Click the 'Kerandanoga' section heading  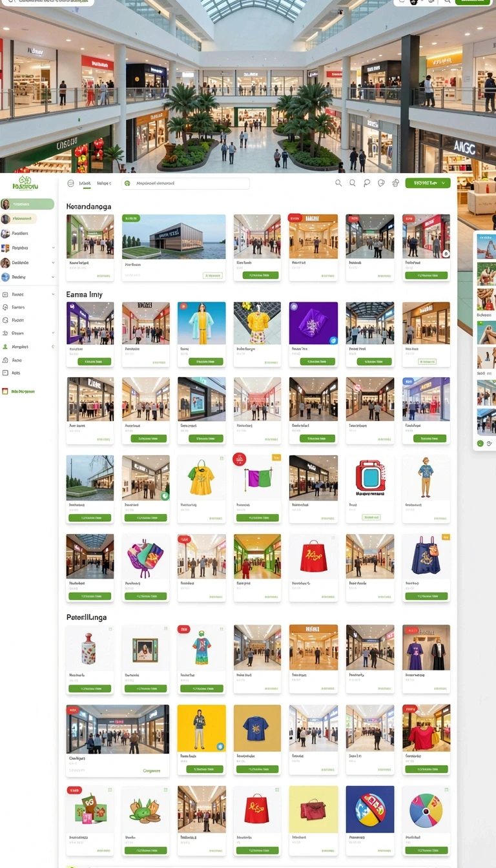pyautogui.click(x=89, y=207)
